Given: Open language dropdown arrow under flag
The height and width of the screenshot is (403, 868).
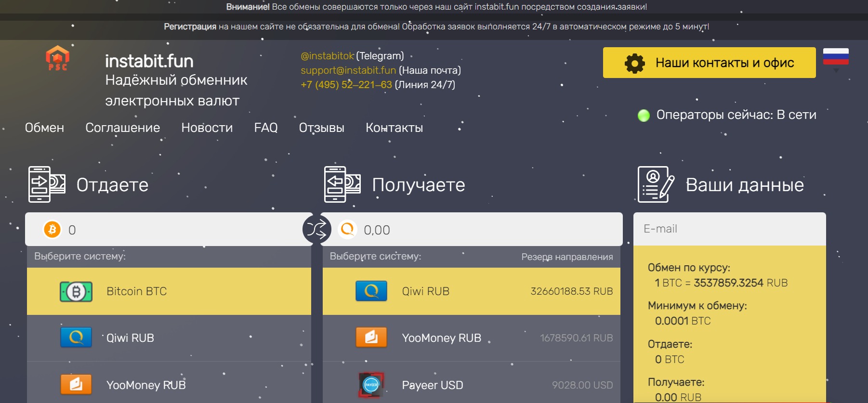Looking at the screenshot, I should point(836,71).
